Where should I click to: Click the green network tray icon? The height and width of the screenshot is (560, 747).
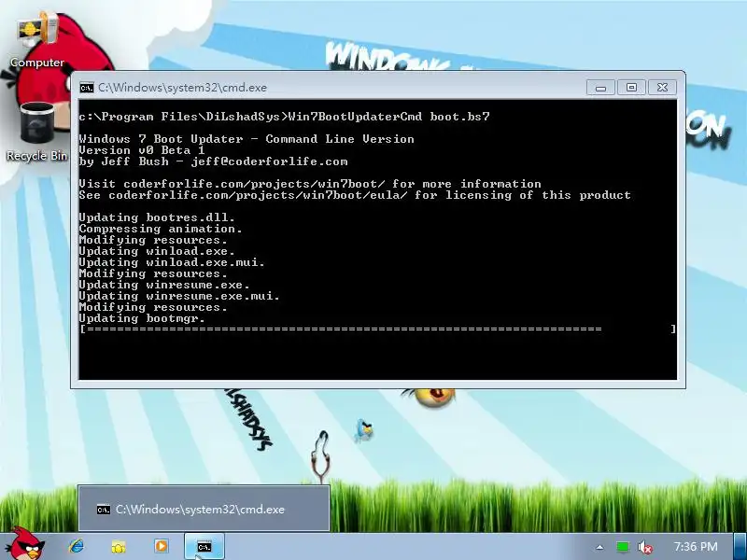point(622,547)
